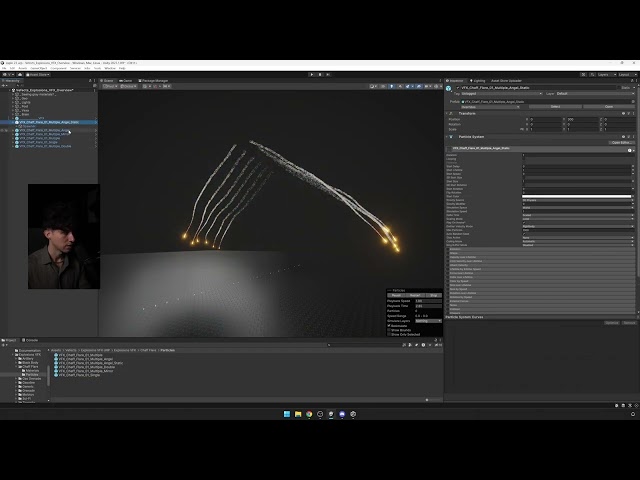This screenshot has height=480, width=640.
Task: Switch to the Lighting tab
Action: tap(478, 81)
